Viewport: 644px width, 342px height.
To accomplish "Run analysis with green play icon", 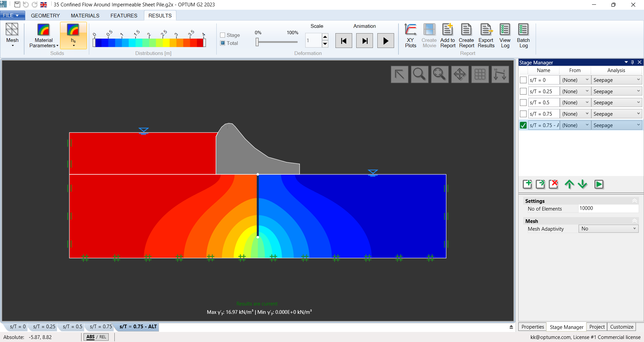I will [599, 184].
